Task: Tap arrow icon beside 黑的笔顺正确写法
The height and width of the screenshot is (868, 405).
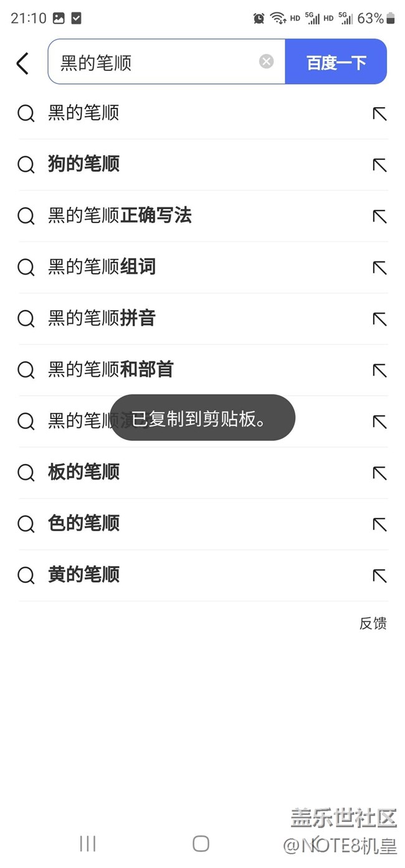Action: point(379,217)
